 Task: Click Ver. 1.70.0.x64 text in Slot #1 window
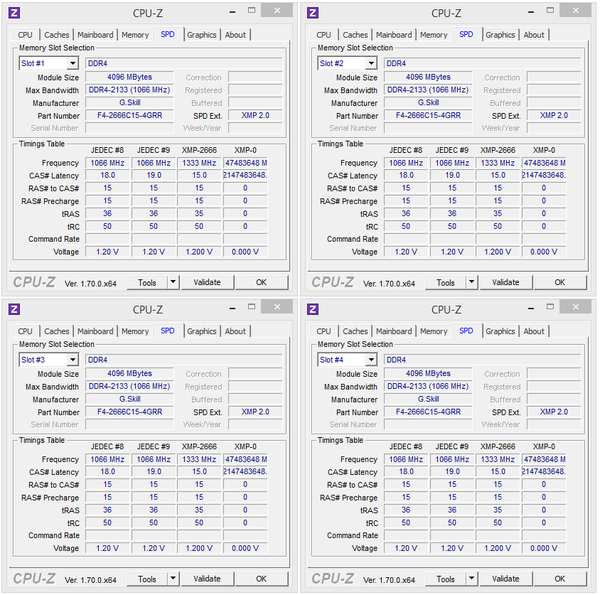tap(90, 284)
